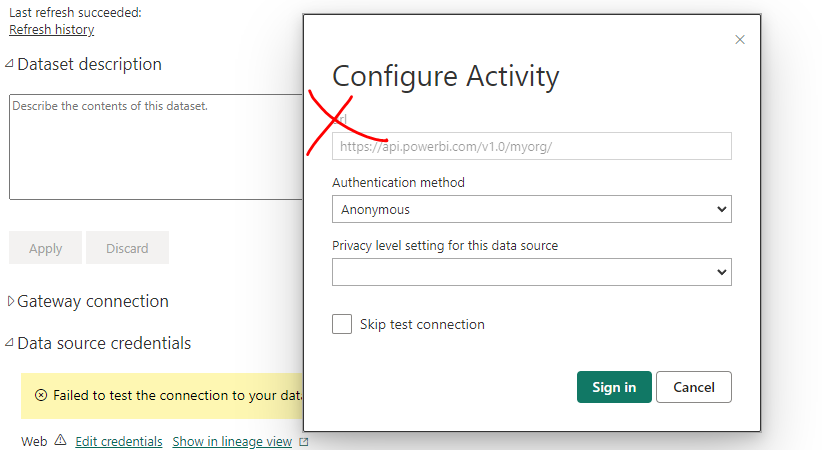Click the Discard button
Viewport: 822px width, 450px height.
pos(127,248)
